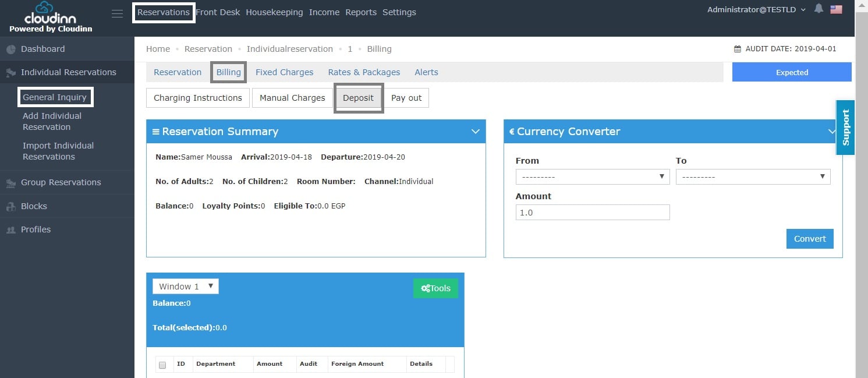
Task: Click the Dashboard pie chart icon
Action: click(11, 50)
